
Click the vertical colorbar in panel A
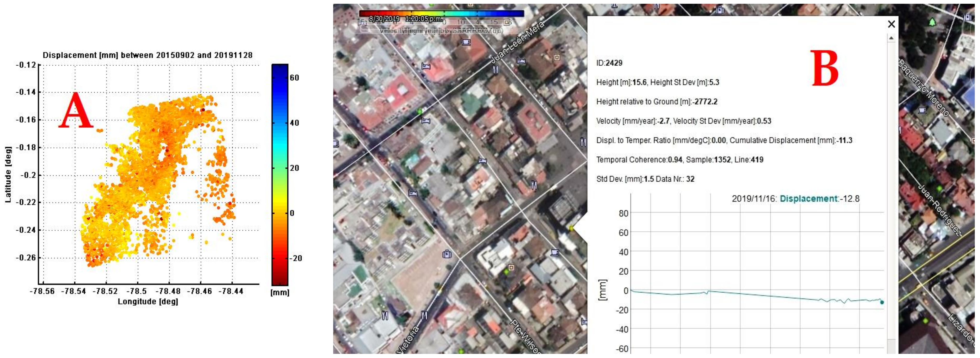pos(280,174)
